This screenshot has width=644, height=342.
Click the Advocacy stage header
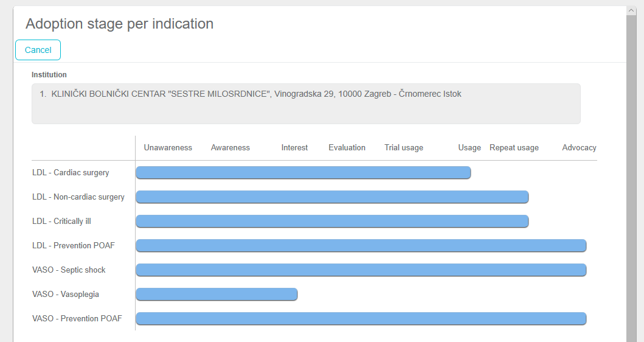tap(579, 148)
